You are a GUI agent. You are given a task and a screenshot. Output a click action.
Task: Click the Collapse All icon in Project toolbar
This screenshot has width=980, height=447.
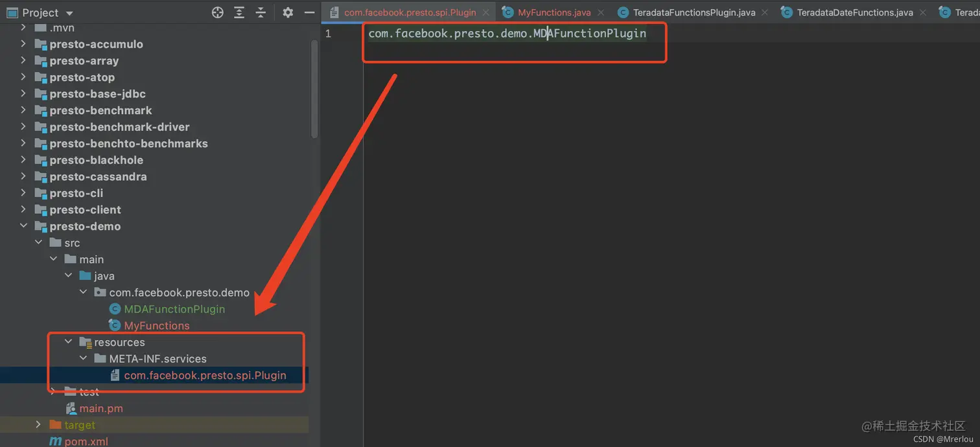(261, 12)
